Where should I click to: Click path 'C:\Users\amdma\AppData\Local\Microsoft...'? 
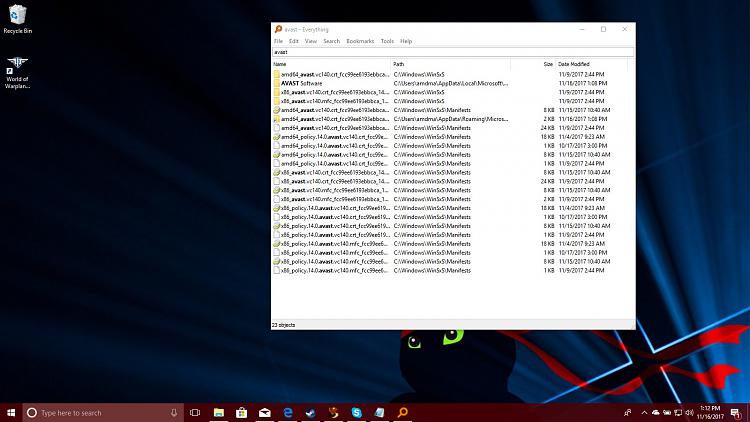(451, 83)
